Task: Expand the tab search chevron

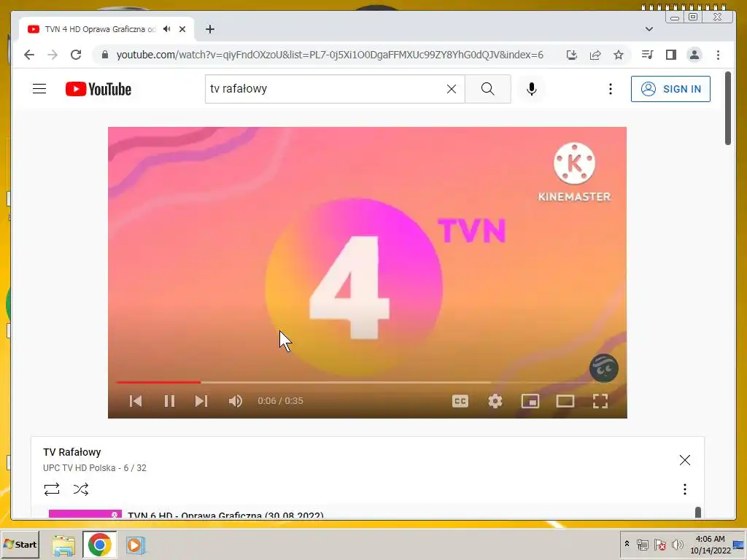Action: point(649,29)
